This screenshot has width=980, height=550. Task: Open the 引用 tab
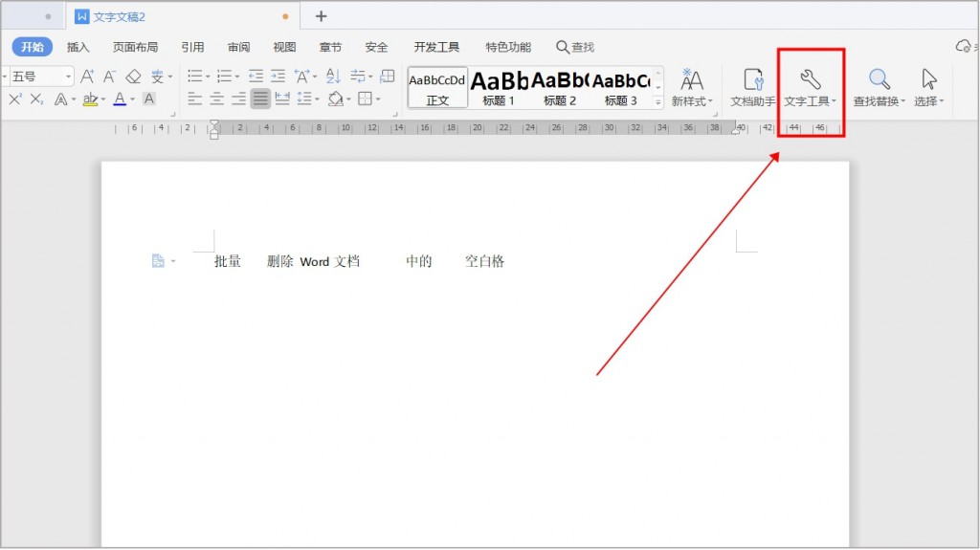192,47
